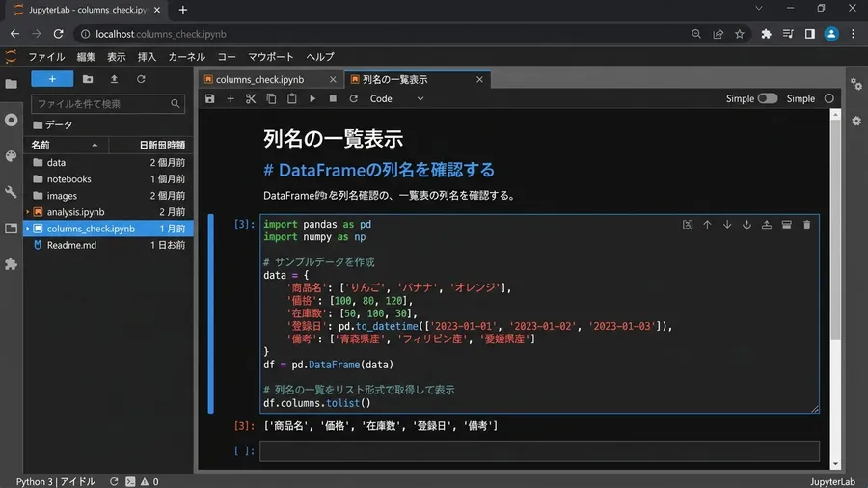Sort by last modified column header
The width and height of the screenshot is (868, 488).
click(x=150, y=145)
